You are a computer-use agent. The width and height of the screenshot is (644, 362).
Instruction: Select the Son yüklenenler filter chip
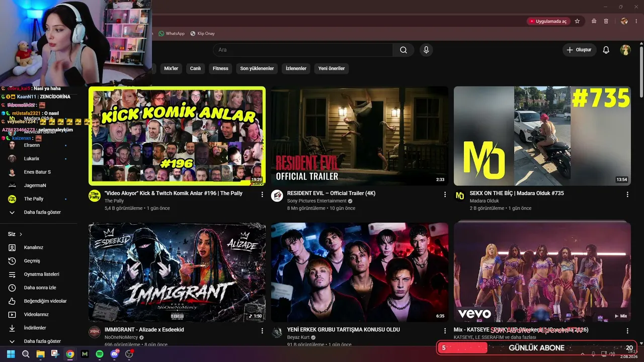click(257, 68)
